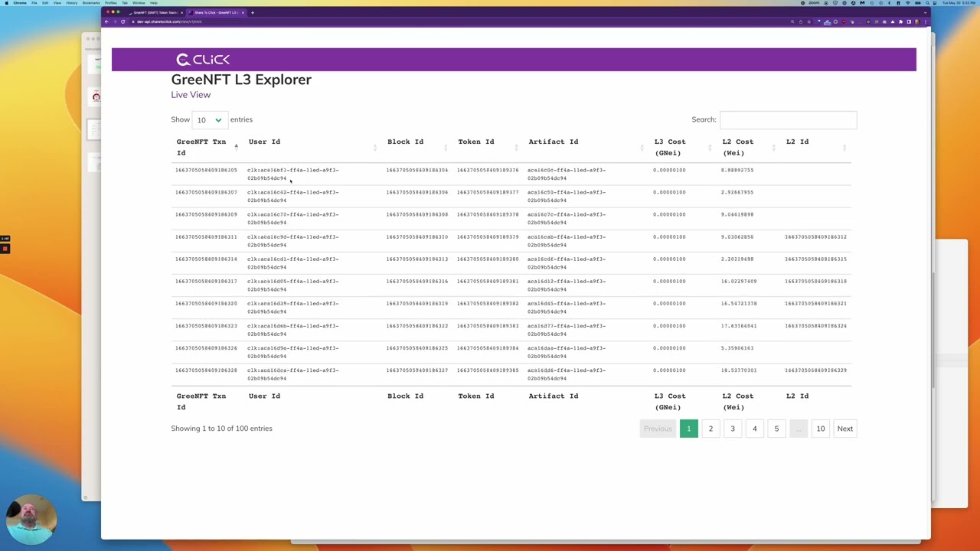This screenshot has height=551, width=980.
Task: Open the Chrome menu in menu bar
Action: pyautogui.click(x=20, y=3)
